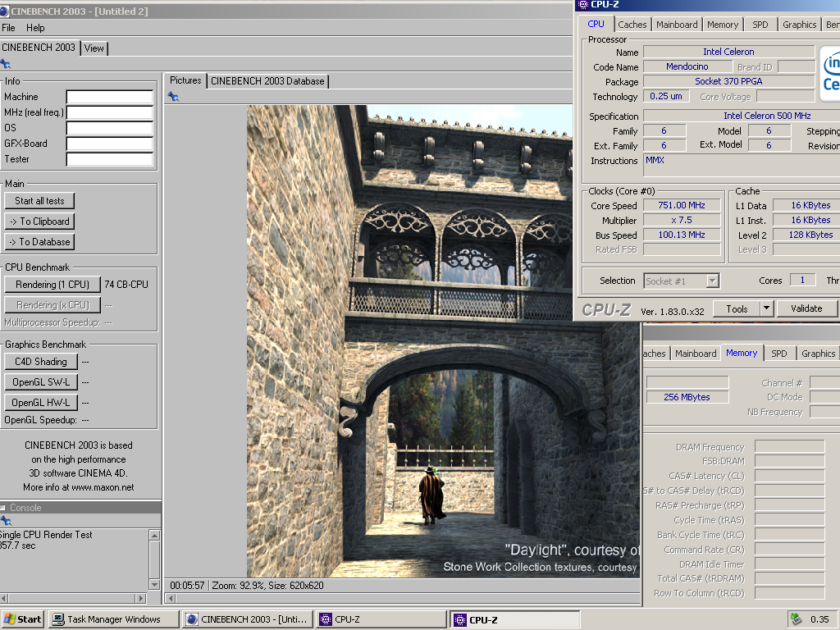
Task: Click the console horizontal scroll right arrow
Action: tap(141, 598)
